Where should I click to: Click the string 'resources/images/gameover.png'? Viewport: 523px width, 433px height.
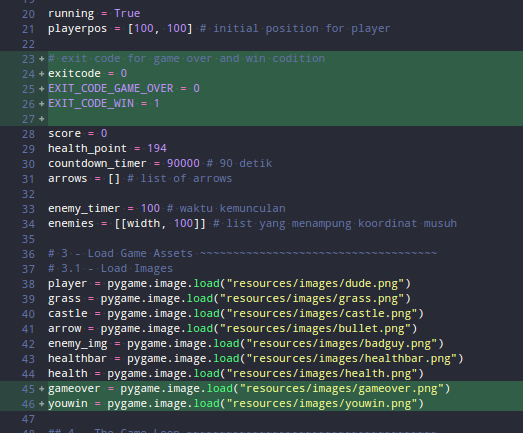342,389
